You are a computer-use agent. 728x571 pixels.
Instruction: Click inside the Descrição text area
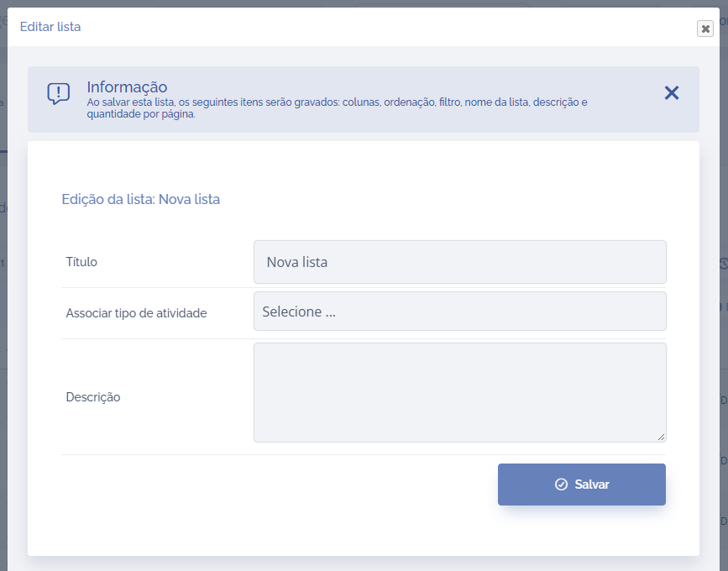(x=459, y=391)
